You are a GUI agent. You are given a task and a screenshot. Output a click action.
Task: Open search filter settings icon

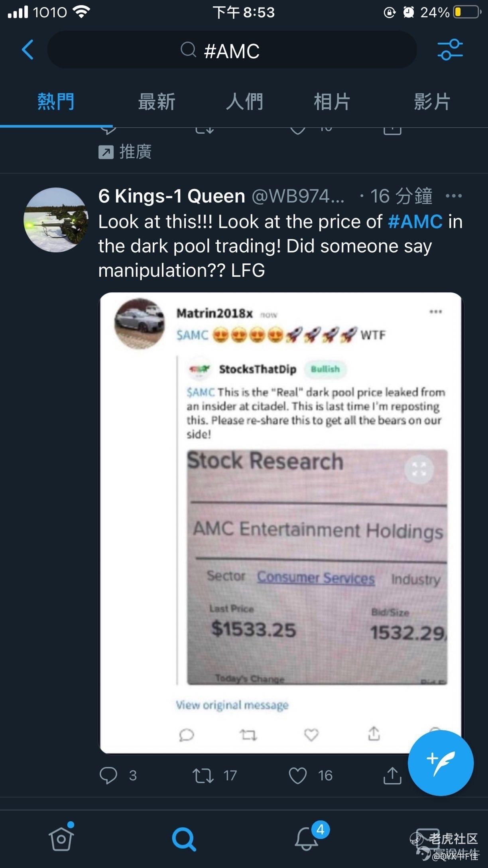point(450,50)
